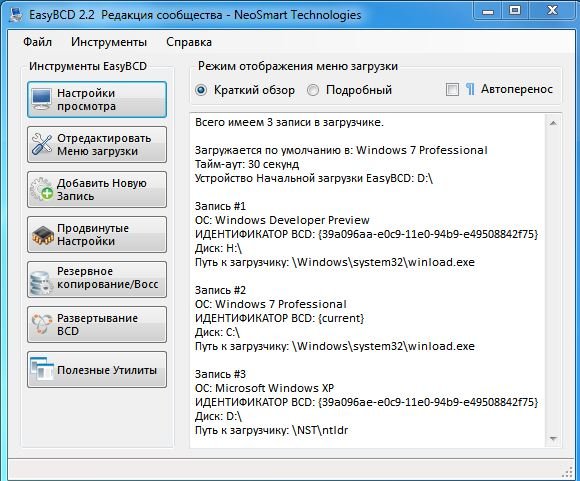Click 'ИДЕНТИФИКАТОР BCD: {current}' line
The width and height of the screenshot is (580, 481).
click(279, 318)
